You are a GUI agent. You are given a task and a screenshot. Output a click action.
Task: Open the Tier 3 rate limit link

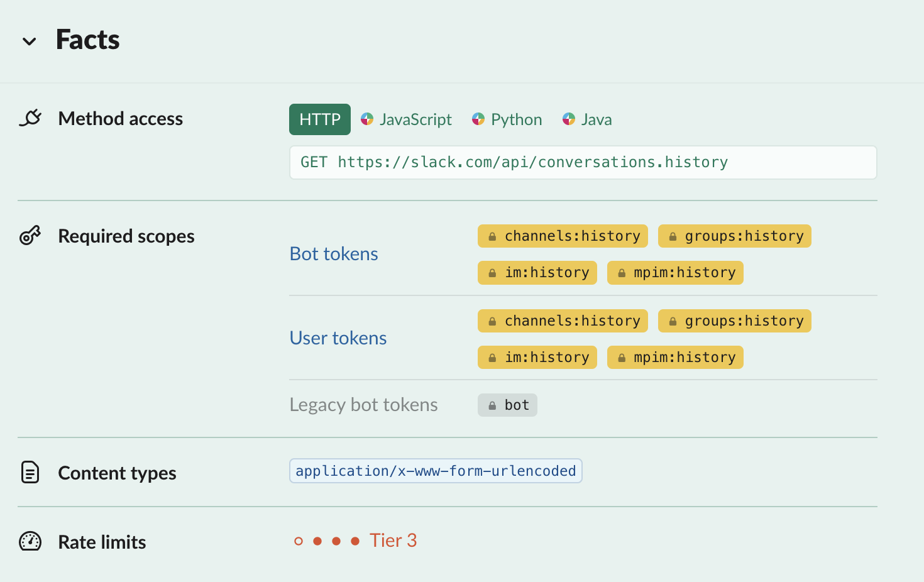(x=393, y=540)
